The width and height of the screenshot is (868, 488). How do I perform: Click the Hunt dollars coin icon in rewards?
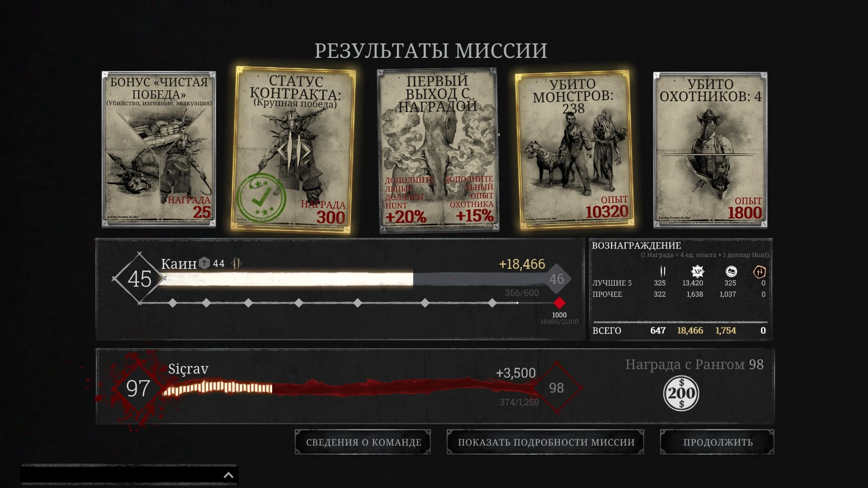click(x=731, y=271)
